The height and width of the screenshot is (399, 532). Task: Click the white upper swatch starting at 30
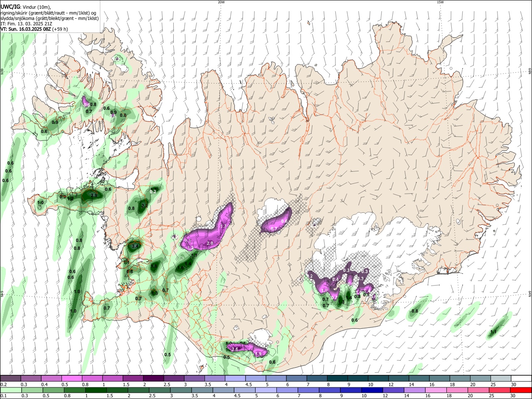(x=520, y=379)
